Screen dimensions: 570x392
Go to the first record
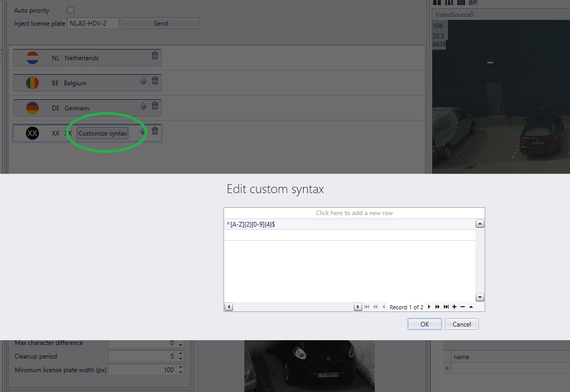(x=367, y=307)
